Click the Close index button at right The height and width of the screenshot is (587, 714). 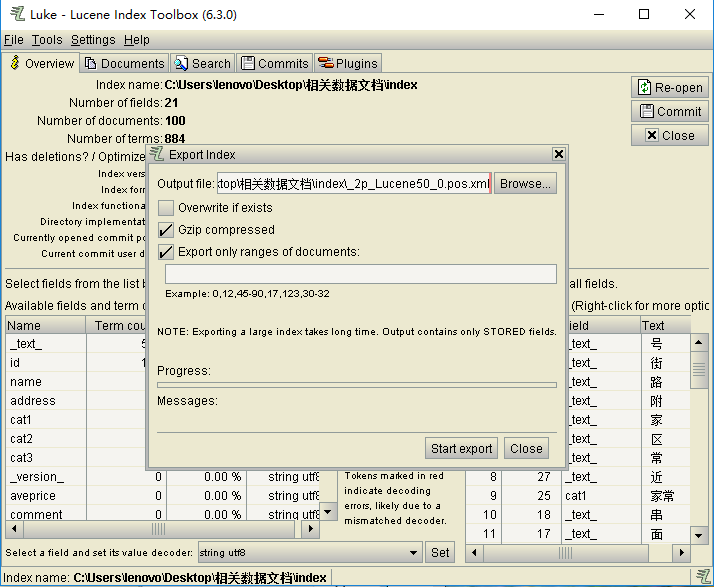tap(670, 136)
